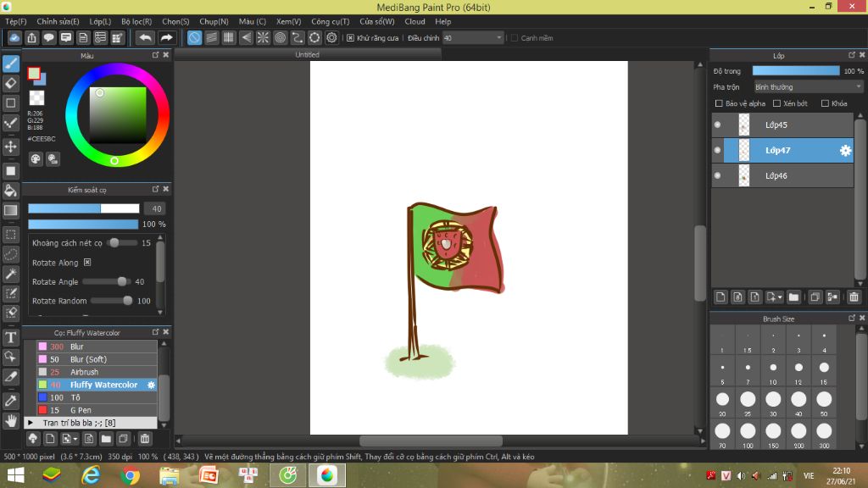This screenshot has height=488, width=868.
Task: Turn off snap with the Snap Off icon
Action: point(194,37)
